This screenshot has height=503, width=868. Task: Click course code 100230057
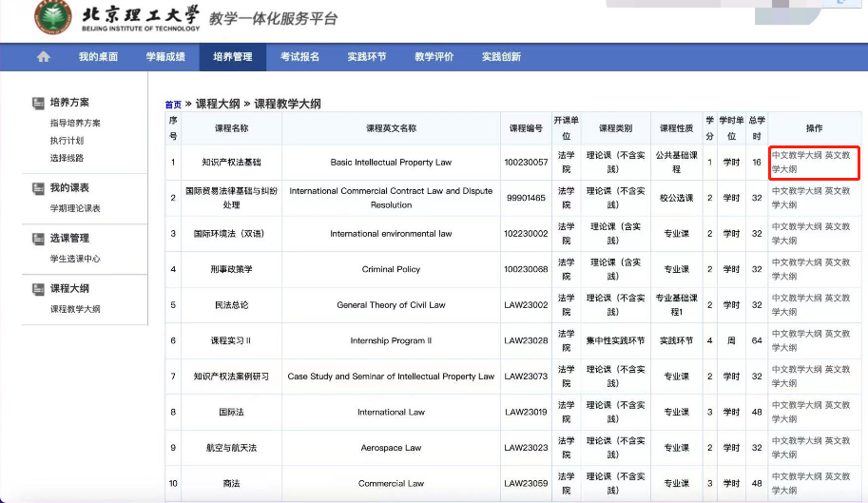click(x=526, y=163)
